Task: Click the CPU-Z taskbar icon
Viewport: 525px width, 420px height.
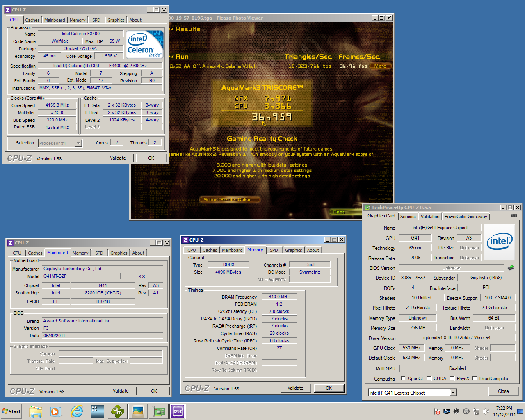Action: click(x=178, y=411)
